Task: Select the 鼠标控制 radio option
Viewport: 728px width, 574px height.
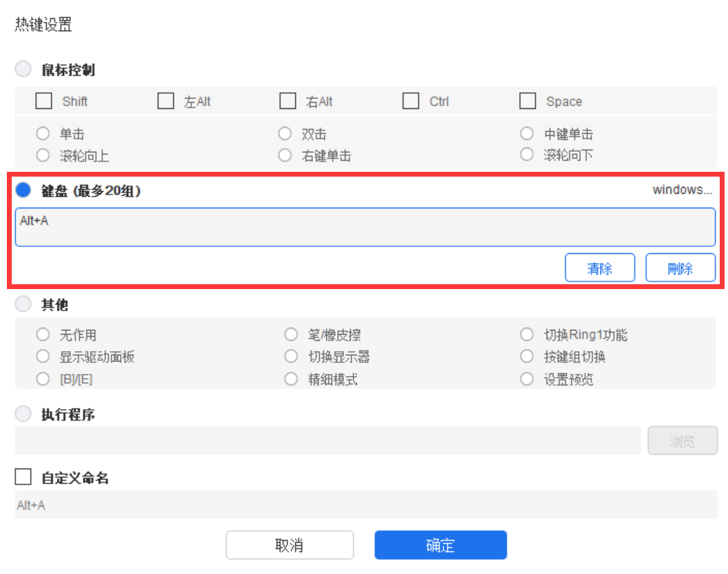Action: [23, 69]
